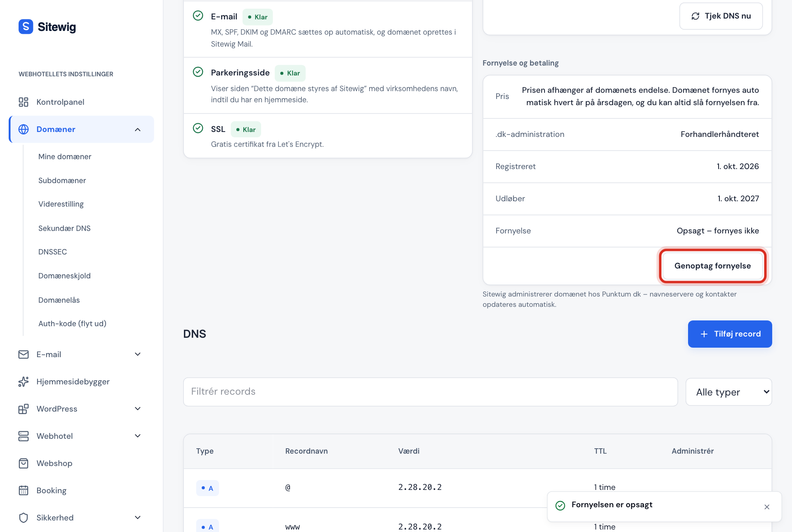Expand the Webhotel sidebar section

coord(138,436)
